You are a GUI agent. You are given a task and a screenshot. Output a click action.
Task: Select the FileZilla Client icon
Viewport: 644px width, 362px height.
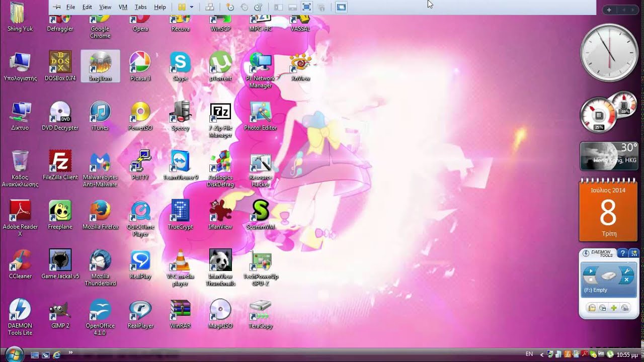pos(60,165)
